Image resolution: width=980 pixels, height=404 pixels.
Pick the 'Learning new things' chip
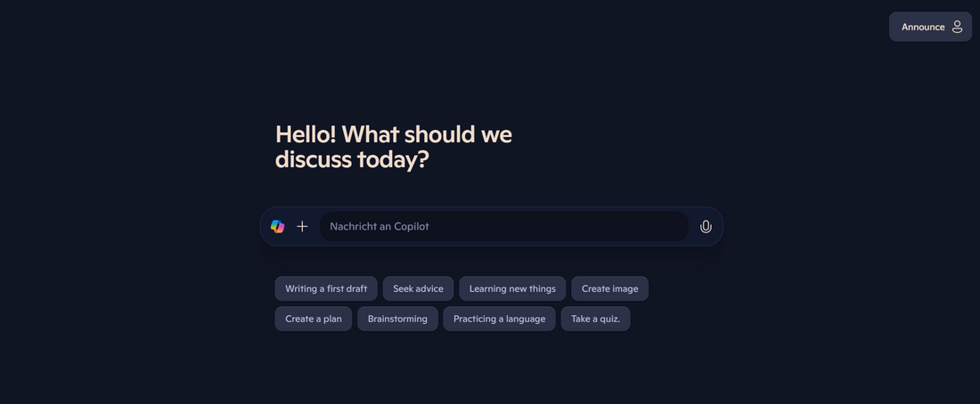coord(512,288)
